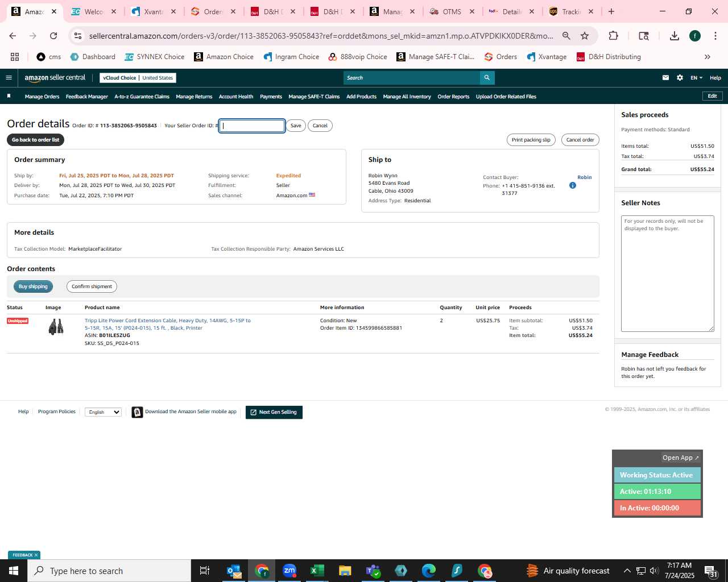Click the Confirm shipment button
Viewport: 728px width, 582px height.
point(92,286)
